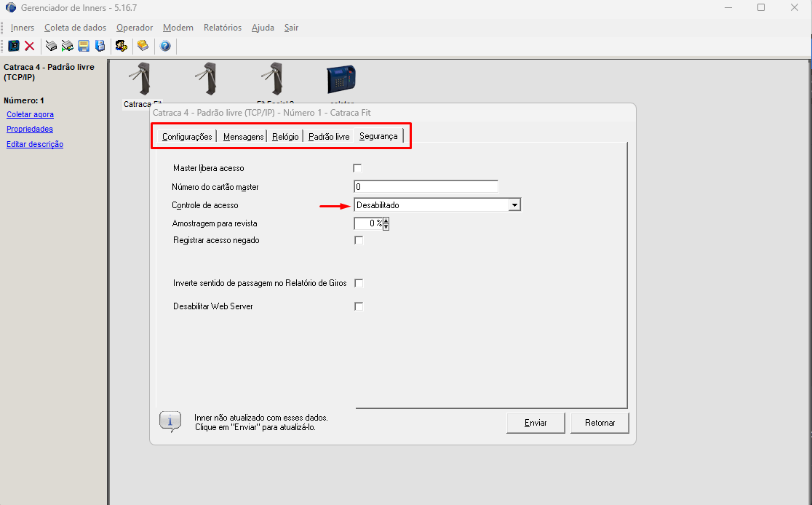
Task: Switch to the Padrão livre tab
Action: pos(329,137)
